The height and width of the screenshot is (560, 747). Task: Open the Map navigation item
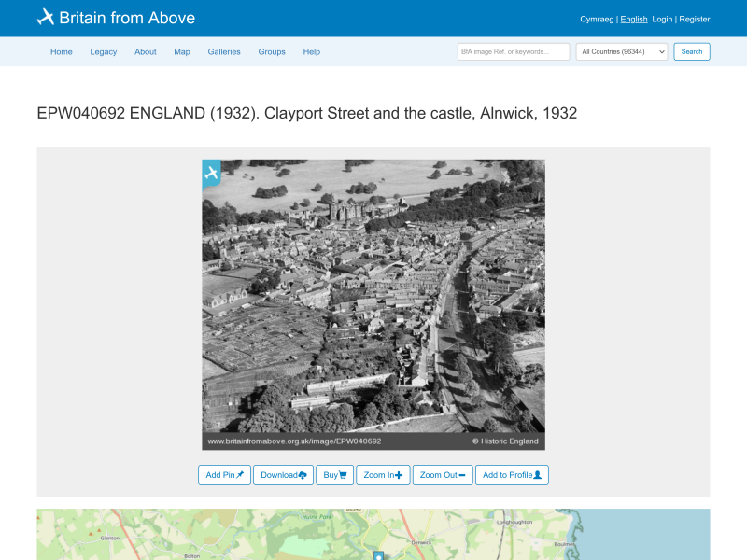tap(182, 52)
